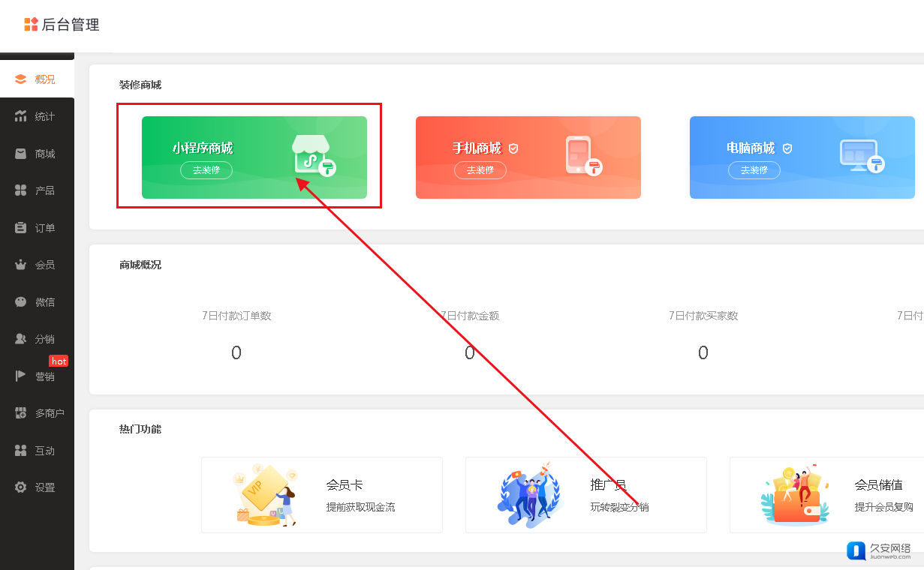This screenshot has height=570, width=924.
Task: Click 去装修 button on 电脑商城 card
Action: (x=754, y=170)
